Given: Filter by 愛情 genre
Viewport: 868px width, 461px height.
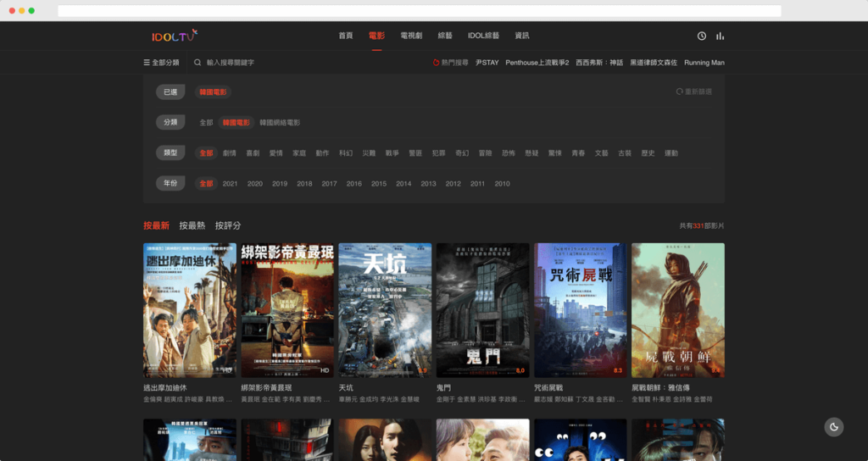Looking at the screenshot, I should click(275, 153).
